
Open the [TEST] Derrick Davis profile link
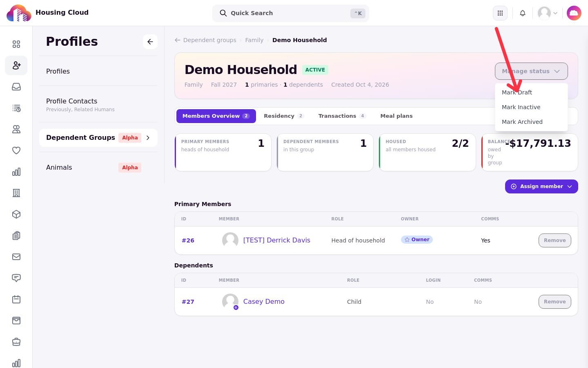[276, 240]
